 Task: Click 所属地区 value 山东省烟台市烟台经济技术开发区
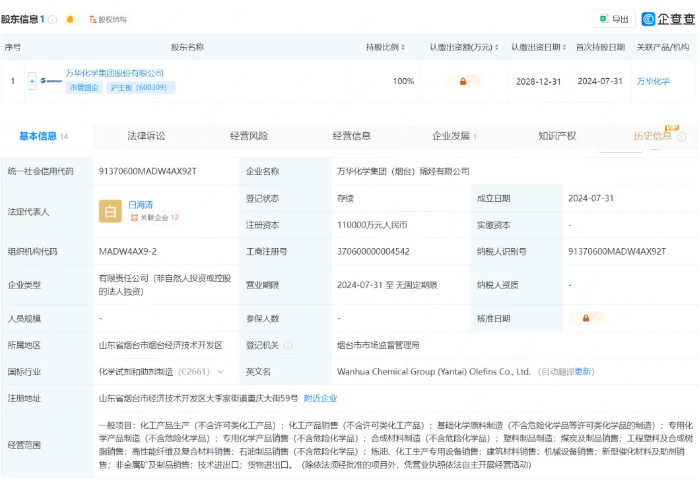click(160, 345)
